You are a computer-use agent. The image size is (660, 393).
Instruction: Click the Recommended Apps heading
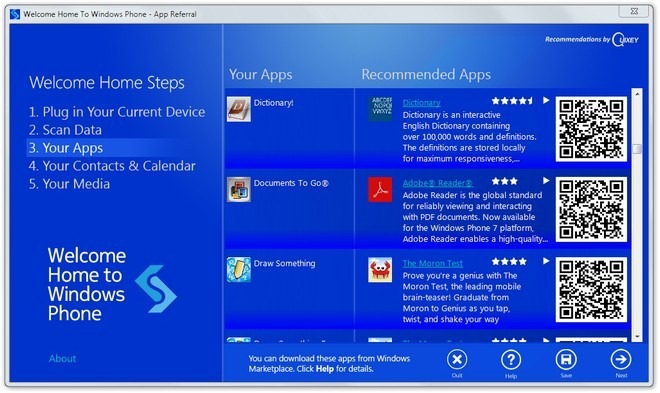(x=426, y=74)
